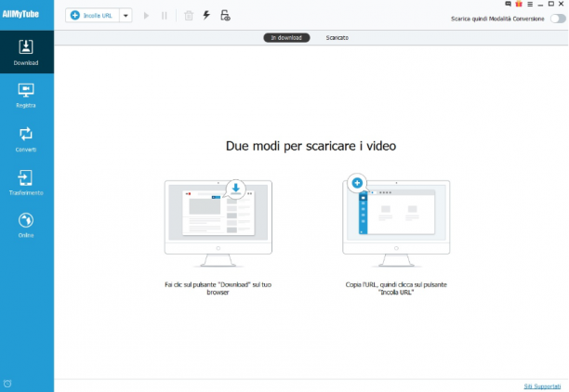Click the trash delete icon
569x392 pixels.
(x=189, y=16)
